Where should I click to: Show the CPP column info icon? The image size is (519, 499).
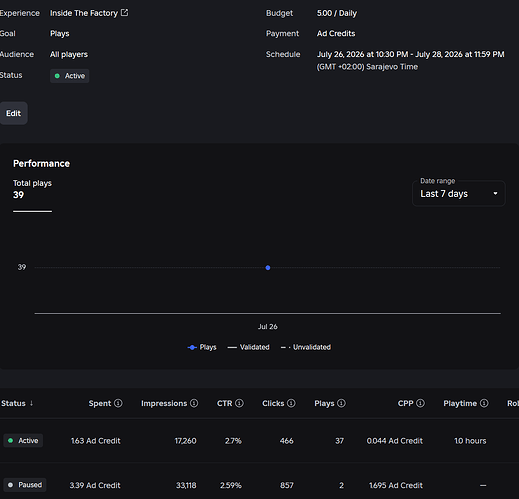pos(420,403)
